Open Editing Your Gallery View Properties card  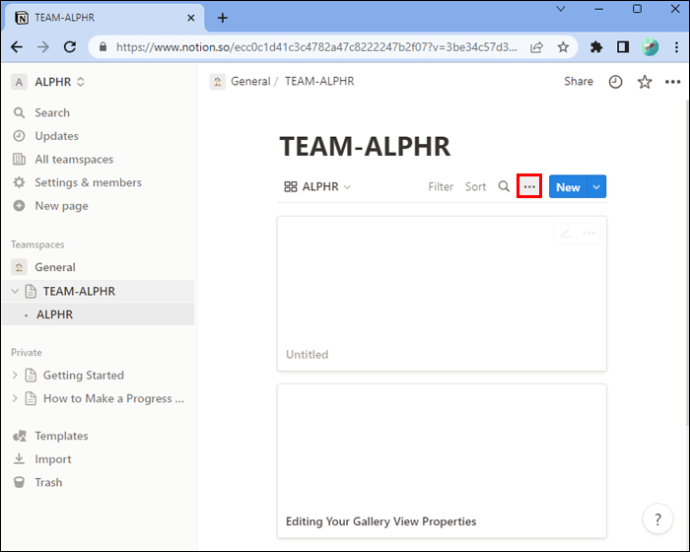click(442, 461)
